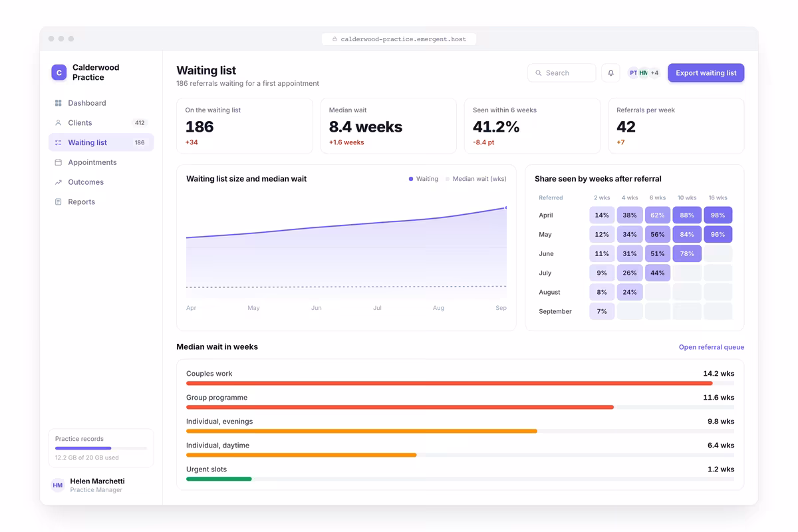Navigate to Outcomes
Viewport: 798px width, 532px height.
pos(101,182)
